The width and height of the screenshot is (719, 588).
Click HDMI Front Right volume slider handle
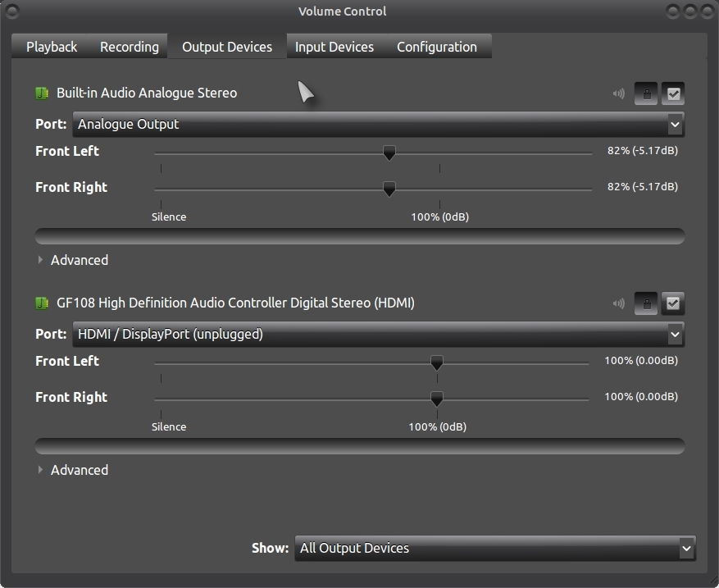point(437,399)
